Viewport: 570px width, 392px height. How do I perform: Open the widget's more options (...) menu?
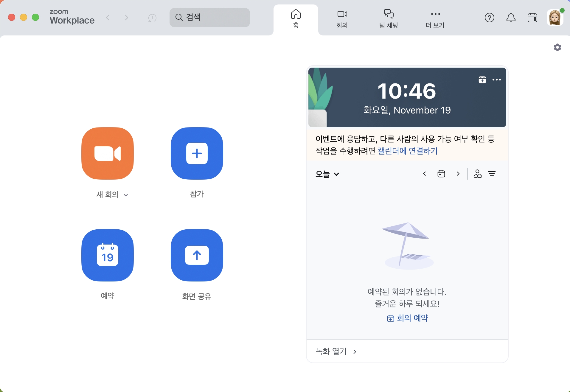497,80
